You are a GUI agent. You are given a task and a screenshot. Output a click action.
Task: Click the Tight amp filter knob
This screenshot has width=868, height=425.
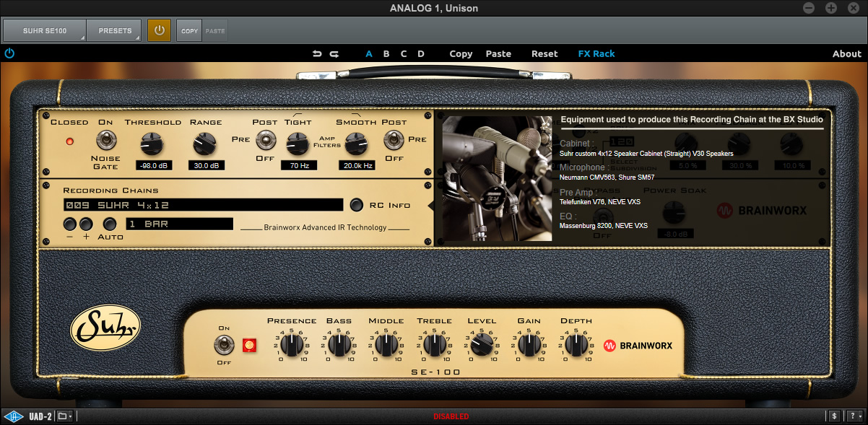[298, 144]
